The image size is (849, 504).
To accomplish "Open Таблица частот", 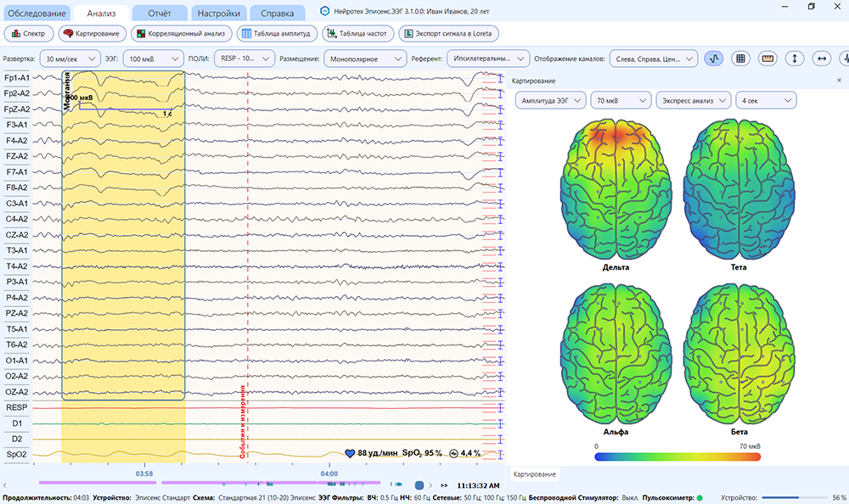I will click(358, 34).
